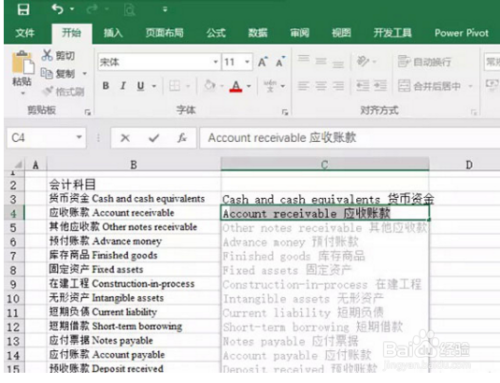The height and width of the screenshot is (383, 500).
Task: Confirm entry with the checkmark icon
Action: point(154,138)
